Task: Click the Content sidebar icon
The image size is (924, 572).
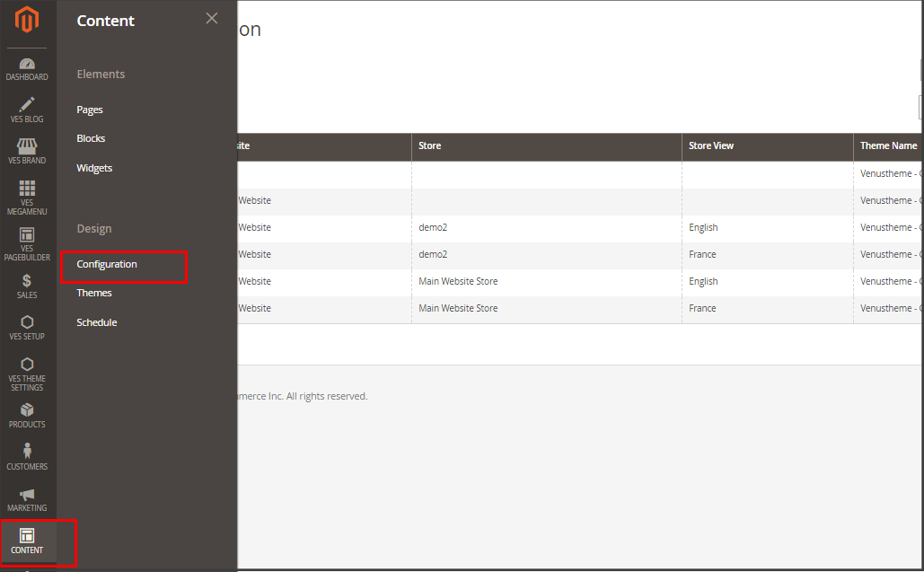Action: point(27,536)
